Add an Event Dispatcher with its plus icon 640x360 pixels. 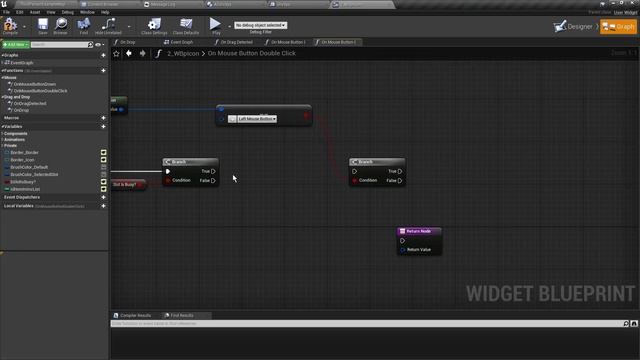pos(103,197)
